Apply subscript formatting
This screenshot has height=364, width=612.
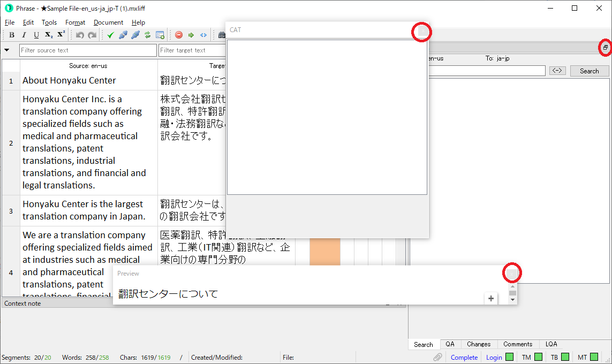pyautogui.click(x=49, y=35)
